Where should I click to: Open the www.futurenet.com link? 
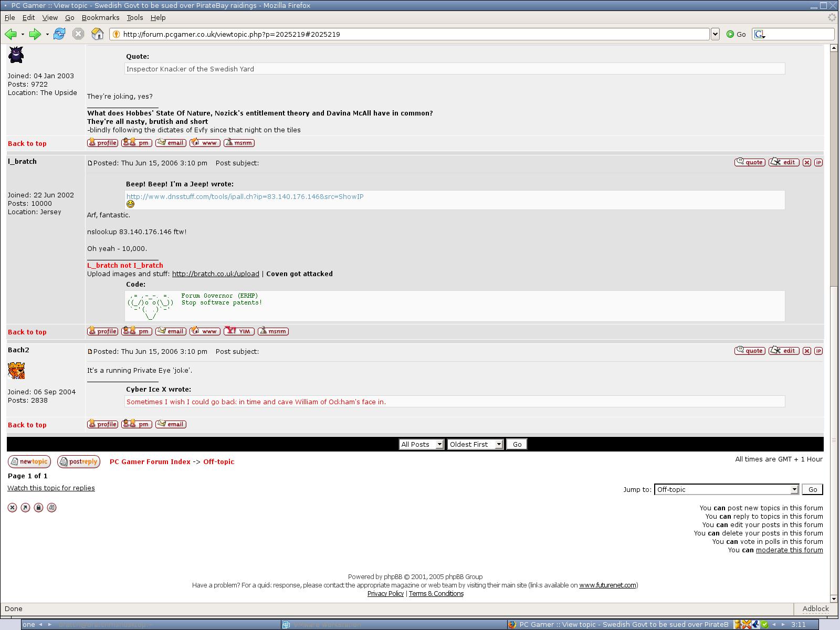coord(607,585)
